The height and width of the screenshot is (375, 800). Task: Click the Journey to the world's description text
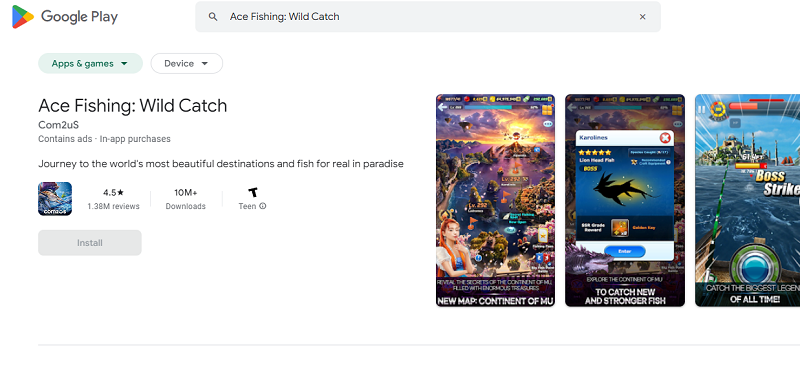(x=221, y=164)
